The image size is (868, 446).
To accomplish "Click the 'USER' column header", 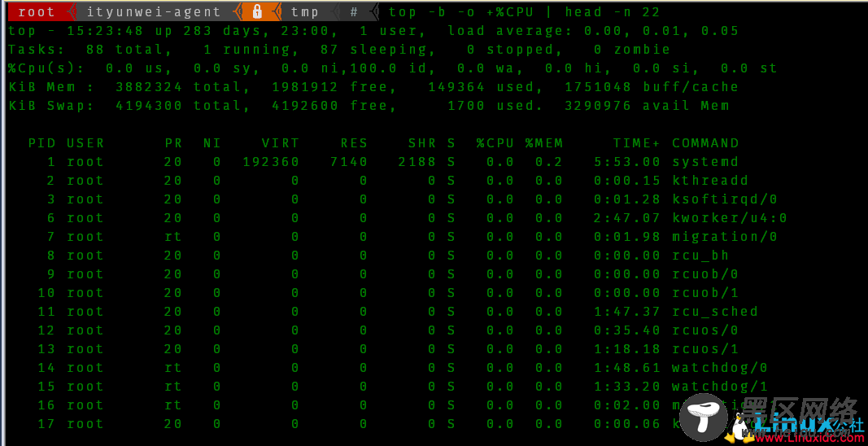I will (x=85, y=143).
